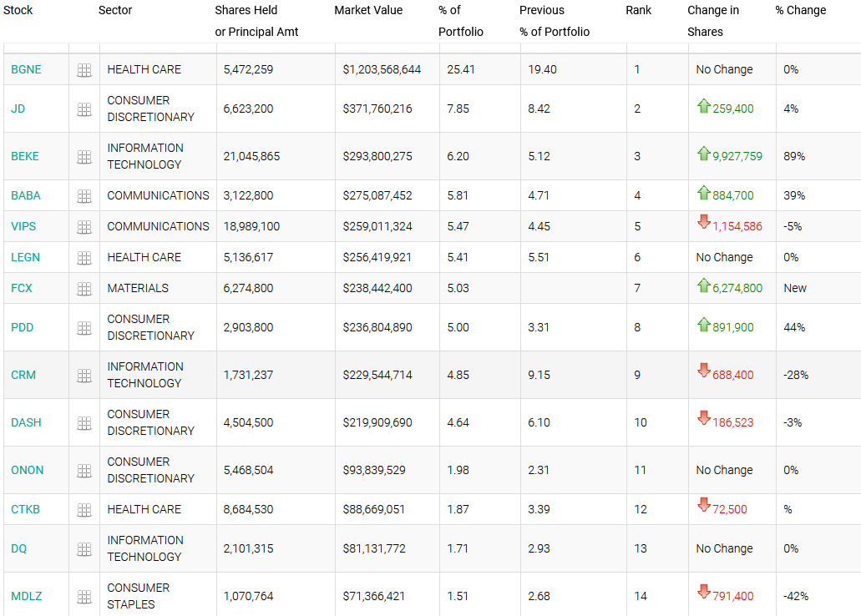This screenshot has height=616, width=861.
Task: Open the grid icon in the VIPS row
Action: pyautogui.click(x=84, y=227)
